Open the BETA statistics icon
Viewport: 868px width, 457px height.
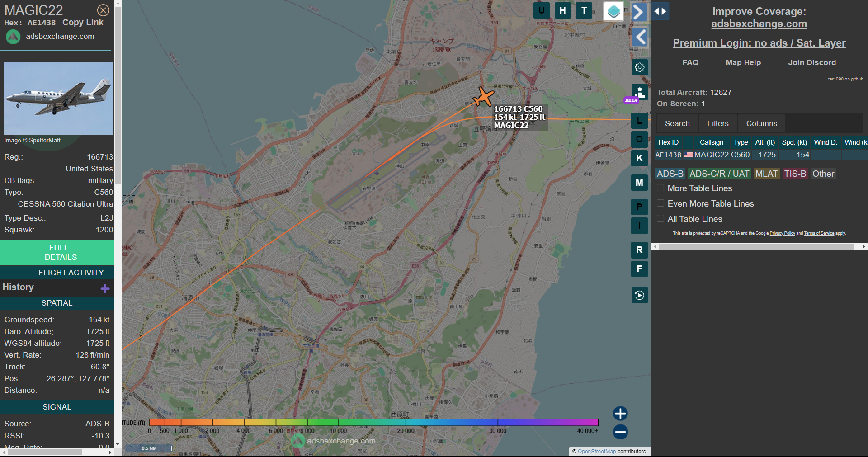tap(639, 93)
